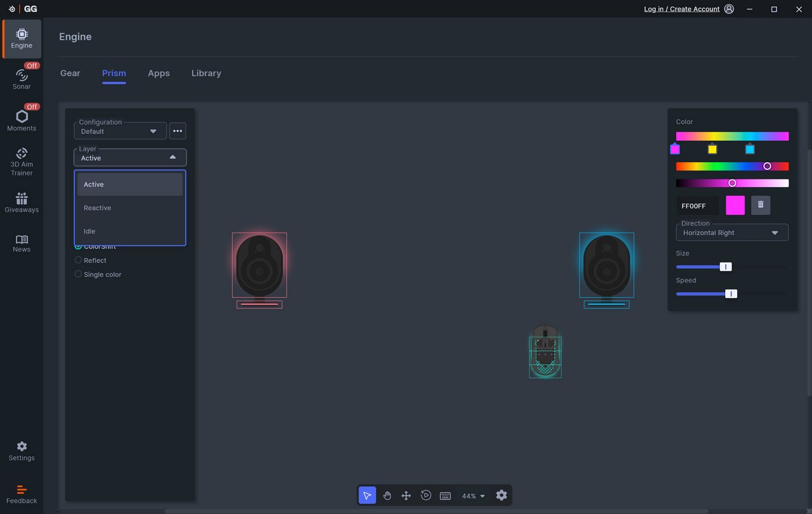This screenshot has width=812, height=514.
Task: Open the 44% zoom level dropdown
Action: tap(473, 496)
